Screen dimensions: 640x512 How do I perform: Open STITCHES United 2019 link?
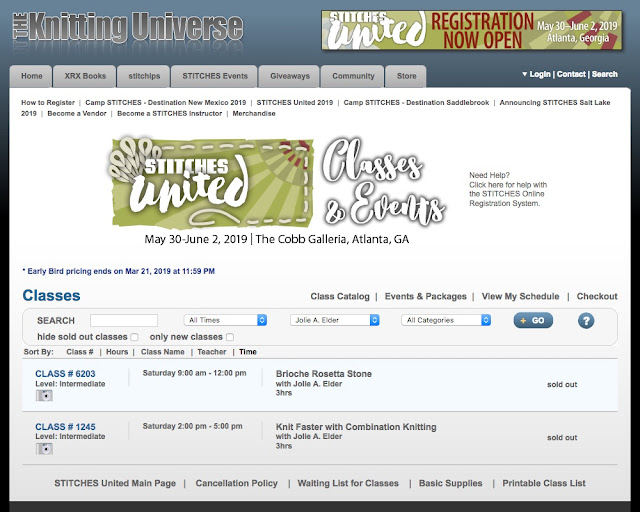(x=295, y=102)
